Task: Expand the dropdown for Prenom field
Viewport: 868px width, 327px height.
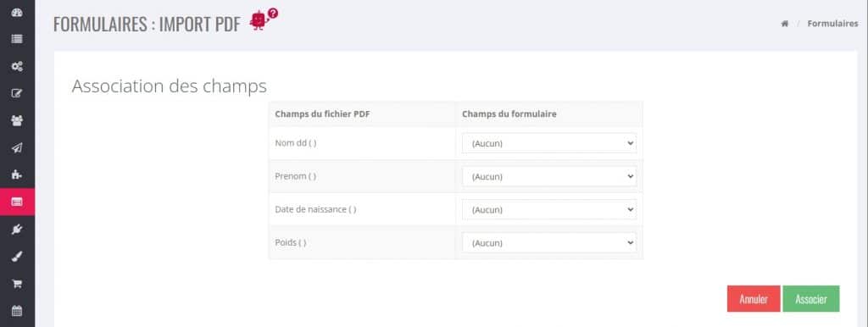Action: coord(549,176)
